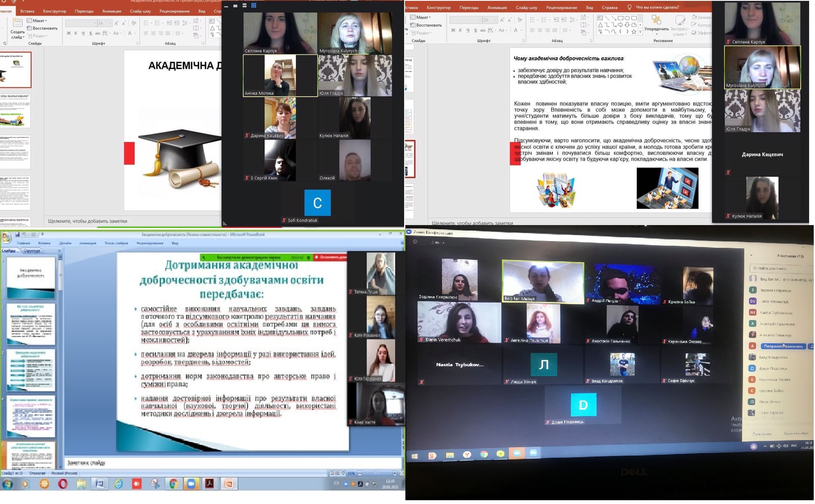Image resolution: width=815 pixels, height=504 pixels.
Task: Toggle bold Ж in left PowerPoint window
Action: point(69,33)
